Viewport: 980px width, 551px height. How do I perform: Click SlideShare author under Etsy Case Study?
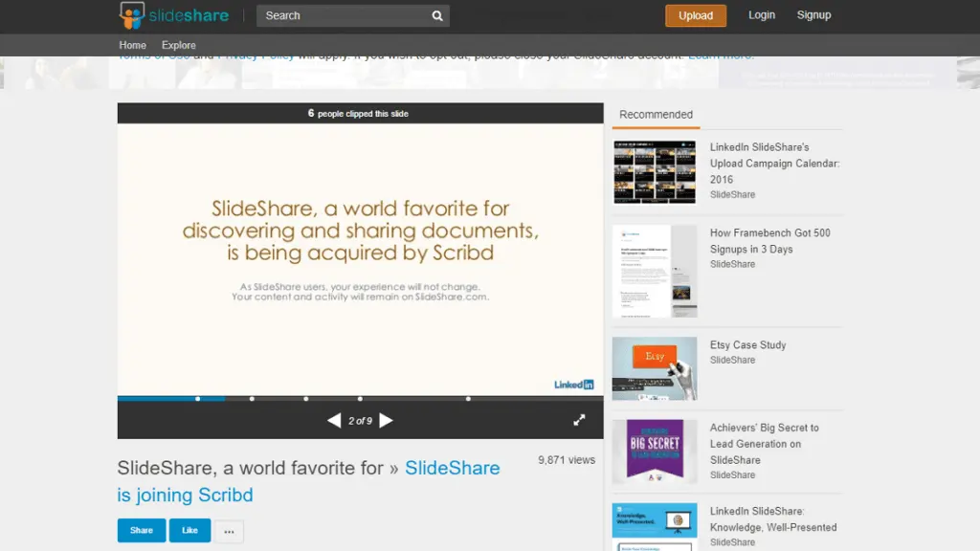click(732, 360)
